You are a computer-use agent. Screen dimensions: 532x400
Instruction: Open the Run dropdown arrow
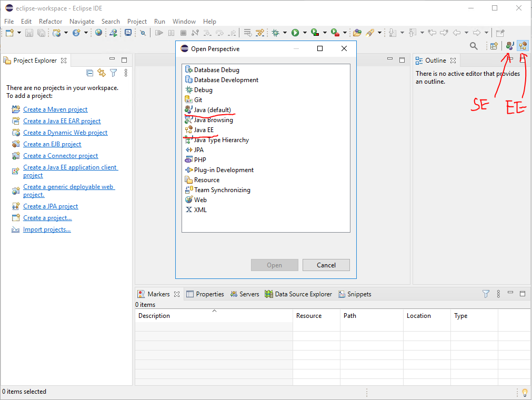(x=305, y=33)
